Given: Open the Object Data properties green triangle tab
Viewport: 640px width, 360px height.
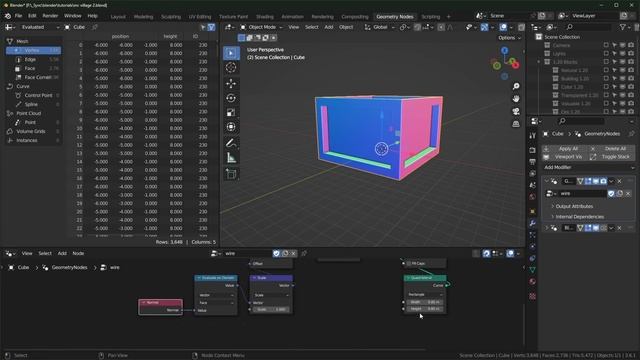Looking at the screenshot, I should click(532, 270).
